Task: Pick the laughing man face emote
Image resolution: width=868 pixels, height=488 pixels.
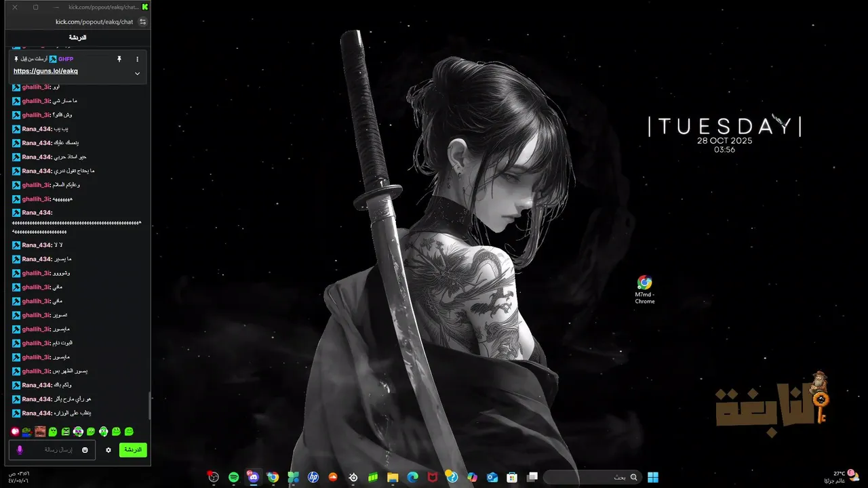Action: (40, 431)
